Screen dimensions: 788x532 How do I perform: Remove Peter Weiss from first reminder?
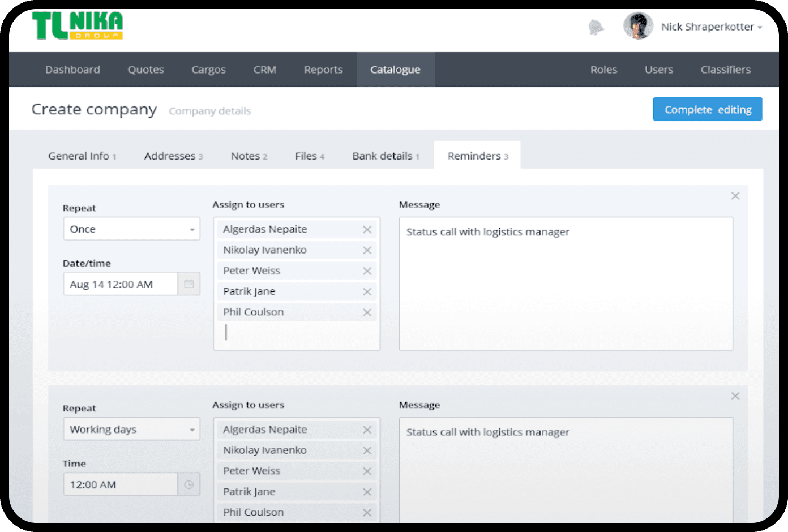tap(367, 271)
